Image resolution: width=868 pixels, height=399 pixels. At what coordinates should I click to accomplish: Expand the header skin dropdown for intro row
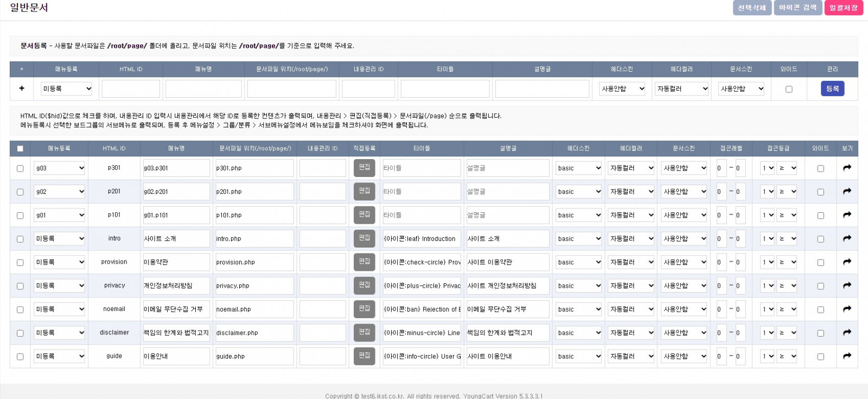578,239
